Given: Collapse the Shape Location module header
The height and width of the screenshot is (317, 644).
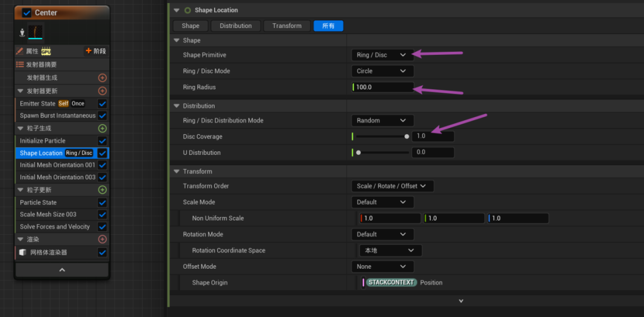Looking at the screenshot, I should click(x=177, y=10).
